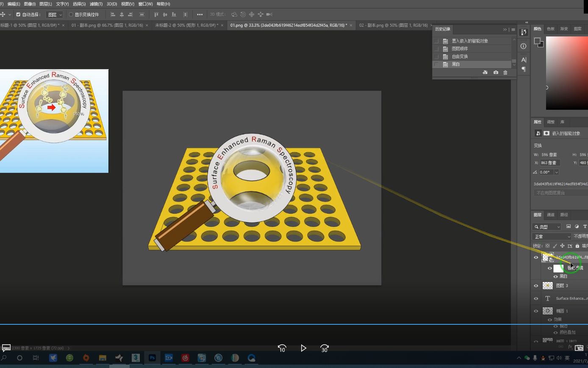Hide the Surface Enhance text layer
The height and width of the screenshot is (368, 588).
tap(536, 298)
